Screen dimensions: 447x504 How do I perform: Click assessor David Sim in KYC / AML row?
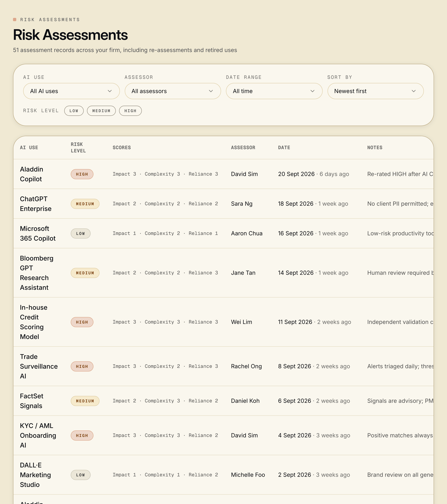(x=244, y=435)
